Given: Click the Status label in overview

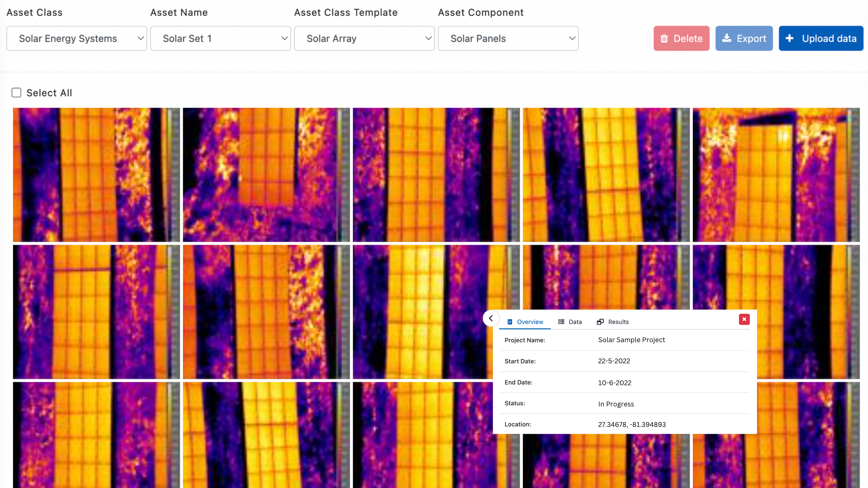Looking at the screenshot, I should (x=515, y=403).
